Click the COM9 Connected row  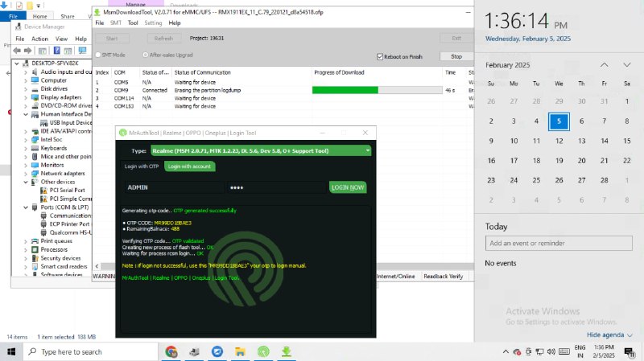(283, 90)
